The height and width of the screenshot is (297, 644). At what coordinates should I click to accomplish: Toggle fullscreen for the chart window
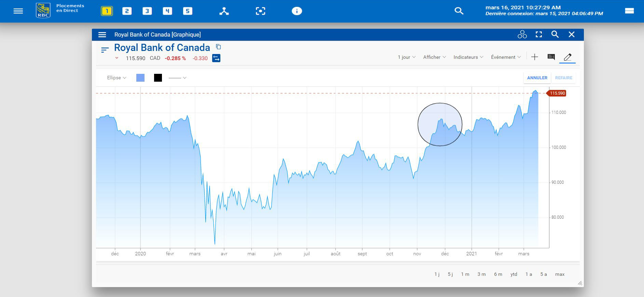tap(539, 35)
